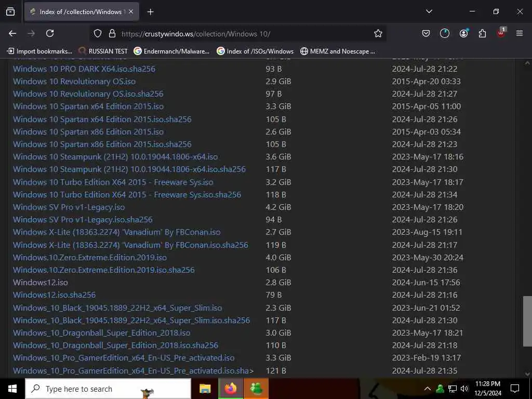532x399 pixels.
Task: Open Windows 10 Steampunk (21H2) .iso.sha256 link
Action: [x=129, y=170]
